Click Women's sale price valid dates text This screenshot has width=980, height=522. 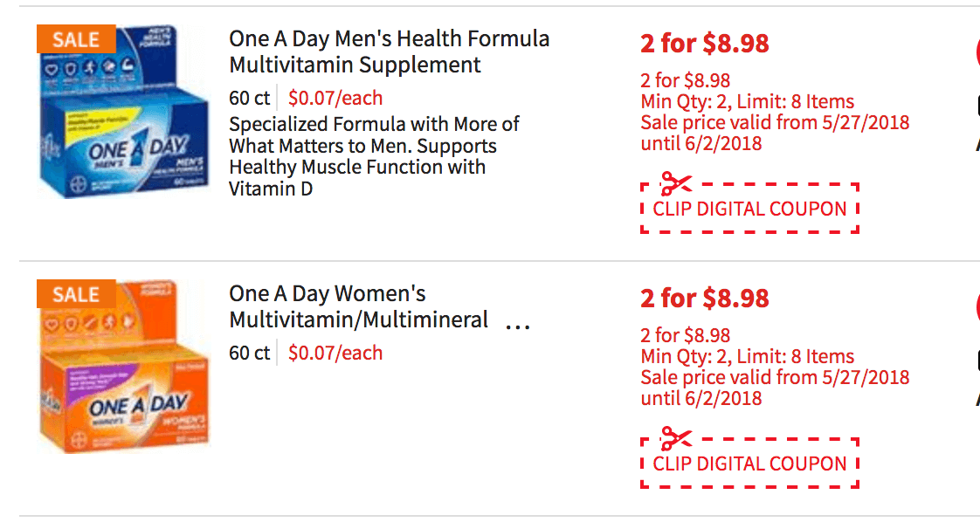(x=775, y=388)
